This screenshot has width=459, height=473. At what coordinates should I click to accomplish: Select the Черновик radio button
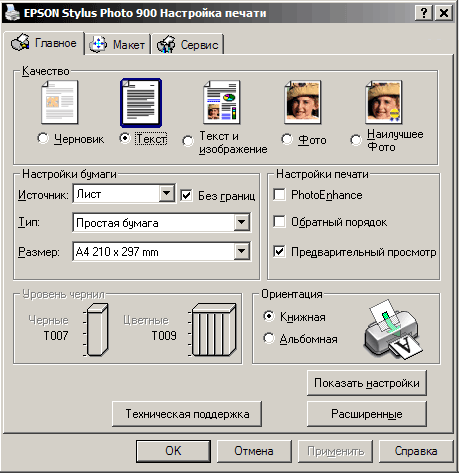43,138
